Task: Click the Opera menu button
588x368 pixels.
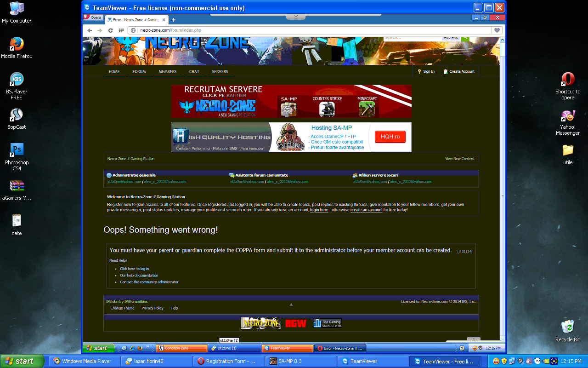Action: pos(93,17)
